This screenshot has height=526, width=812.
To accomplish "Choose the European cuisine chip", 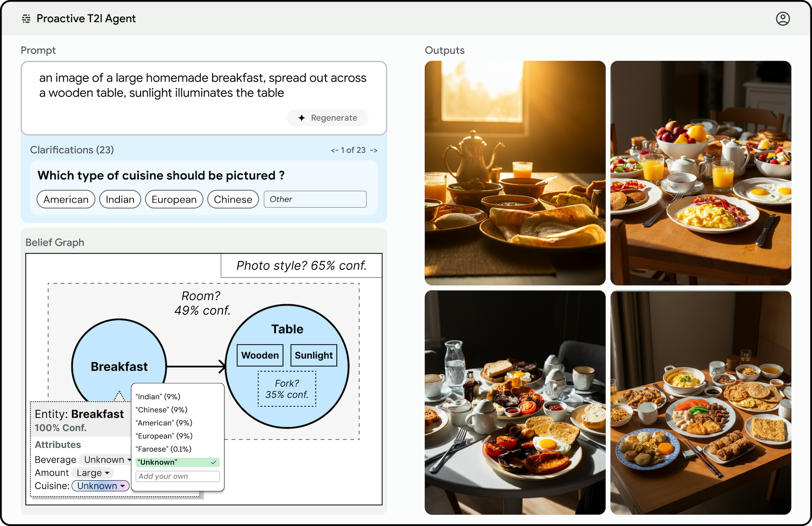I will (x=174, y=200).
